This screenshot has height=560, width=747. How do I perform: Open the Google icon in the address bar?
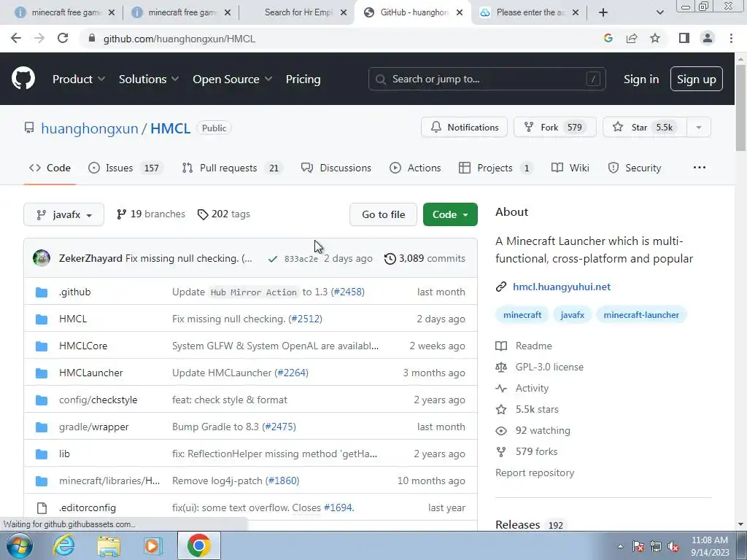[608, 39]
